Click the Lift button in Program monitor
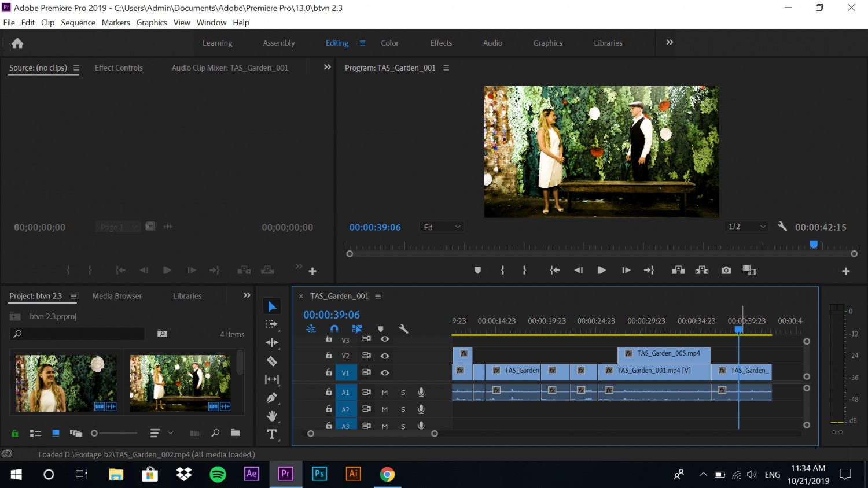The width and height of the screenshot is (868, 488). (x=678, y=270)
